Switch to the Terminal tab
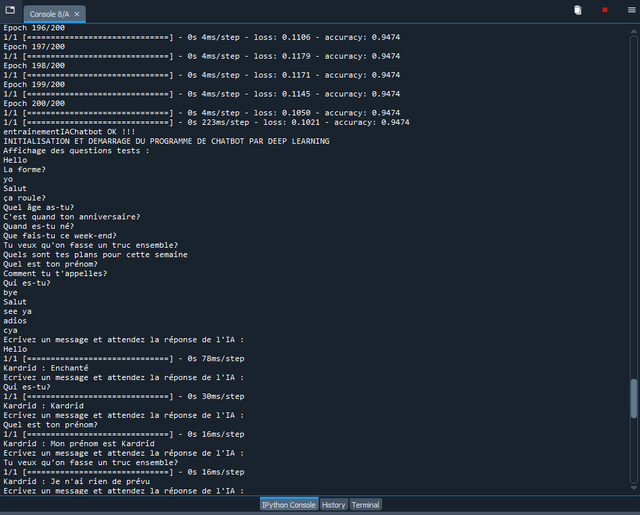 (365, 505)
